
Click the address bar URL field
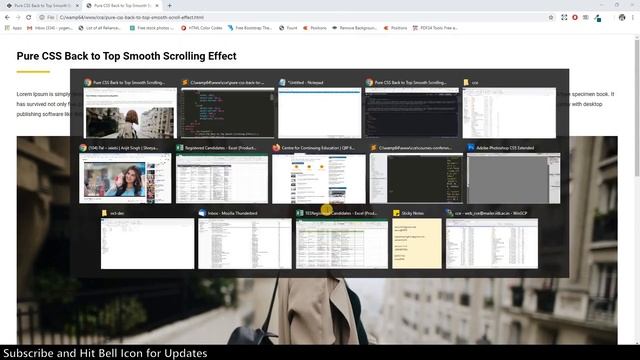pyautogui.click(x=298, y=18)
